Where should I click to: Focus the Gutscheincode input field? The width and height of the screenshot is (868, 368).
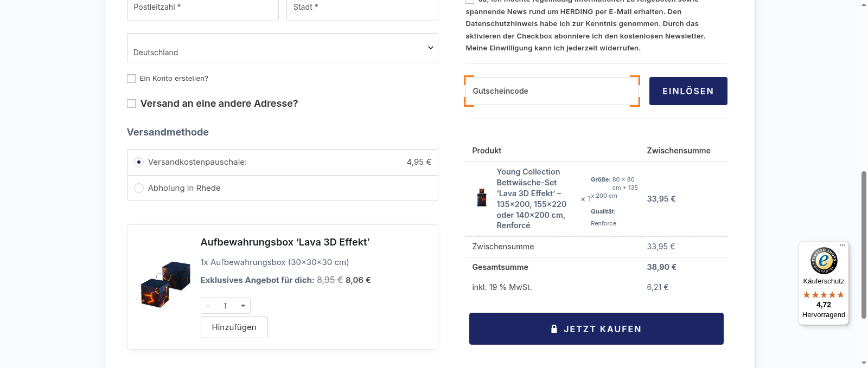pos(552,91)
